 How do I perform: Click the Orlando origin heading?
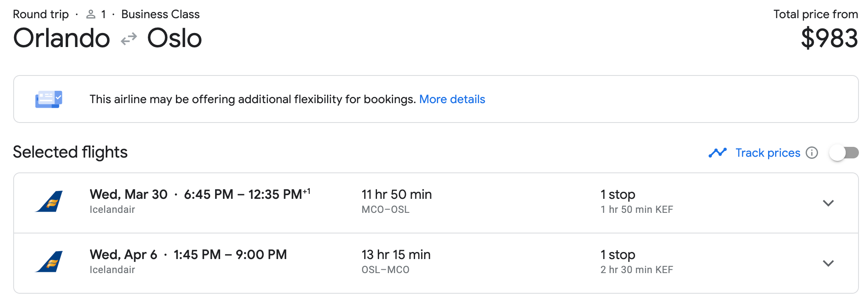coord(62,38)
